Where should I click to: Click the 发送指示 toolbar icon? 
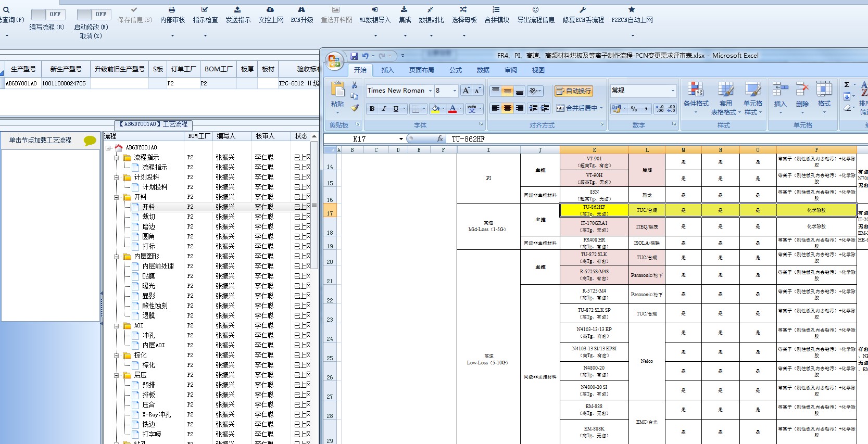[x=237, y=10]
